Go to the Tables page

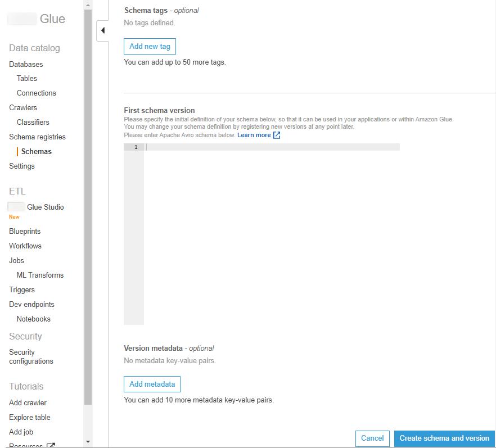click(x=27, y=79)
